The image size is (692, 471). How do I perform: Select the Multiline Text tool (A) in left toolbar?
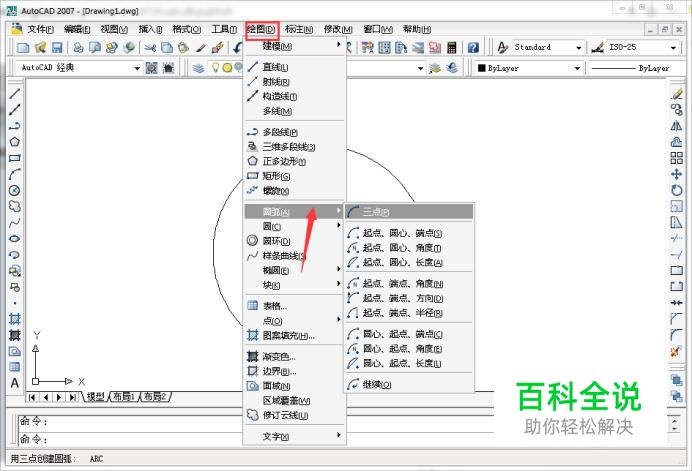pyautogui.click(x=15, y=383)
